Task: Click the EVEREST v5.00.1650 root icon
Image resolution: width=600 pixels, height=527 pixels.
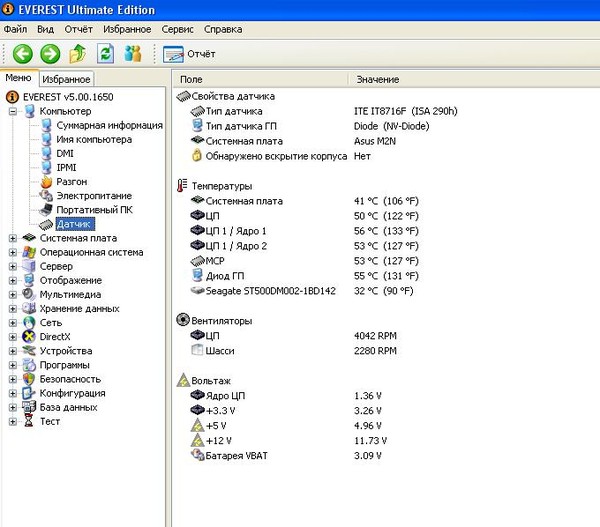Action: 12,97
